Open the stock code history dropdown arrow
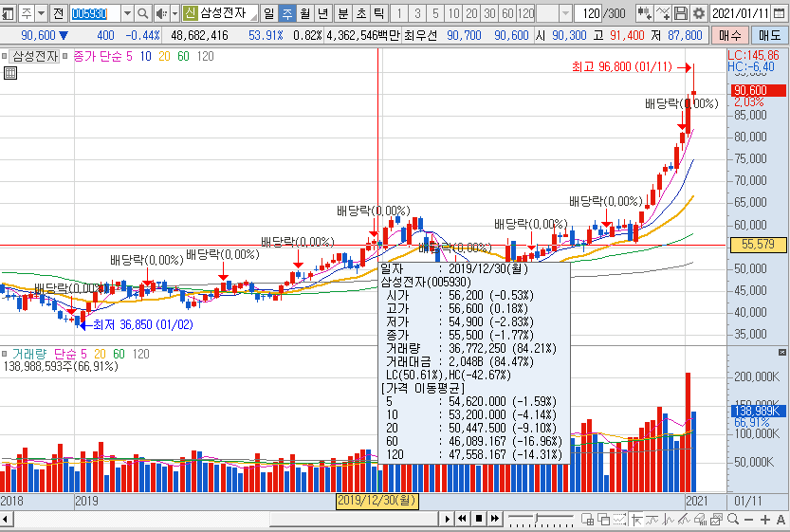Viewport: 790px width, 532px height. pos(127,13)
